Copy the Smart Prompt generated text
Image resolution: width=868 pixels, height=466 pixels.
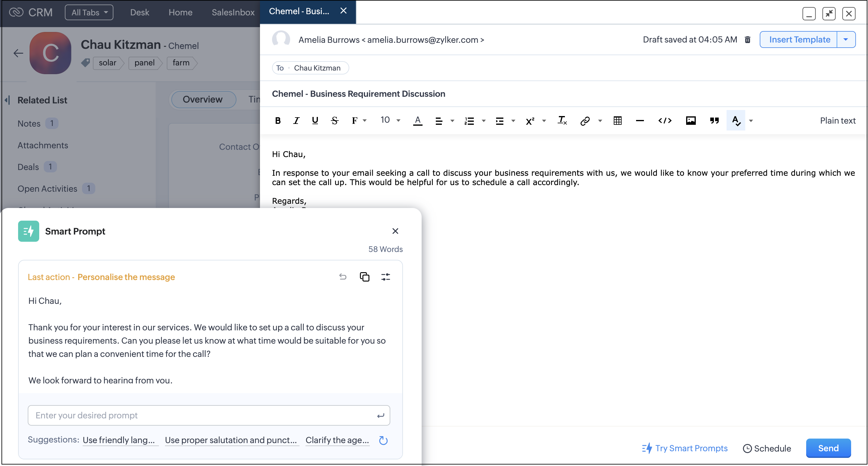coord(364,277)
